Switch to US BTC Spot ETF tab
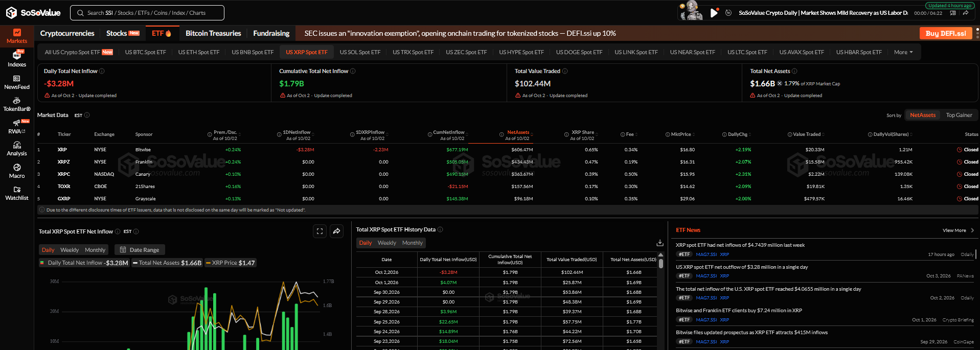The height and width of the screenshot is (350, 980). 145,52
